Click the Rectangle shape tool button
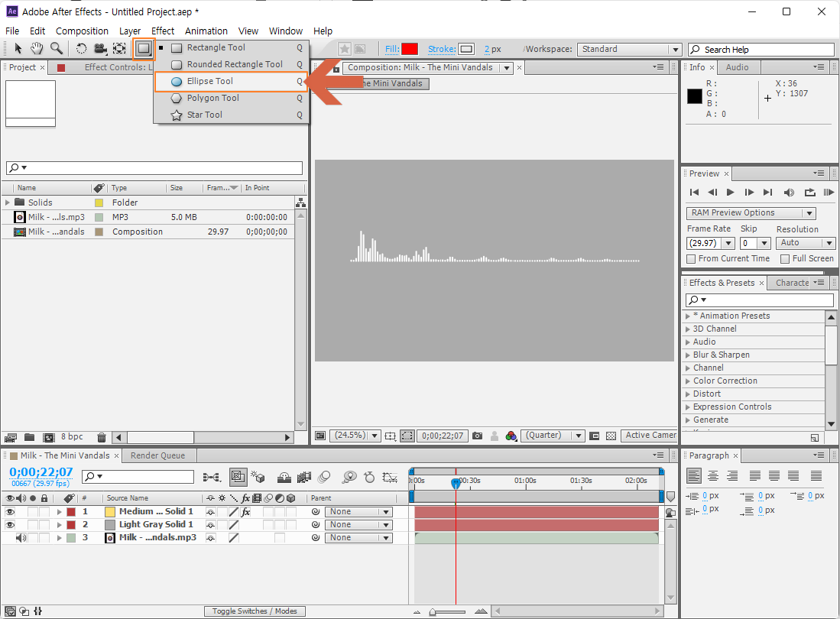Viewport: 840px width, 619px height. point(144,49)
